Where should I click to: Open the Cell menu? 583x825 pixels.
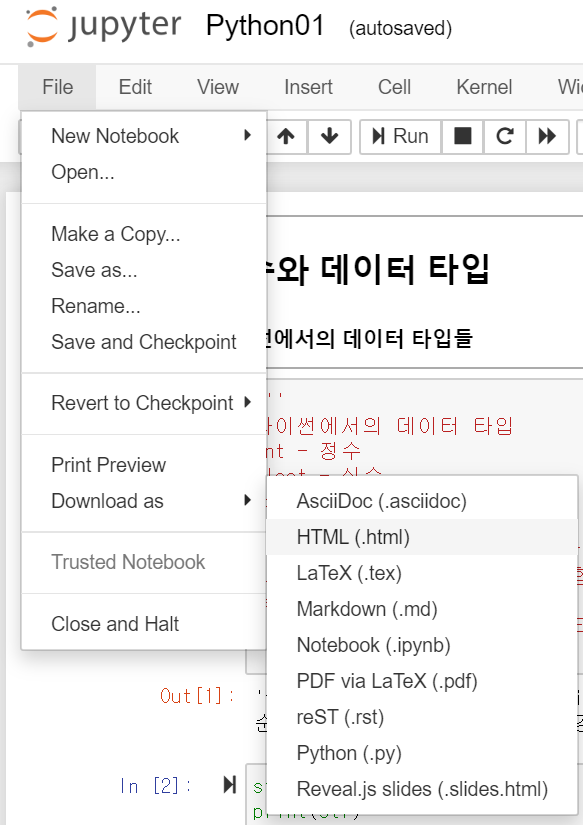[394, 87]
